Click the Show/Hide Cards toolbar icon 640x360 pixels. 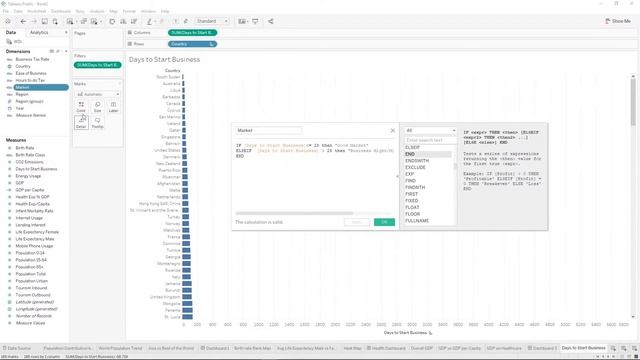pos(242,21)
